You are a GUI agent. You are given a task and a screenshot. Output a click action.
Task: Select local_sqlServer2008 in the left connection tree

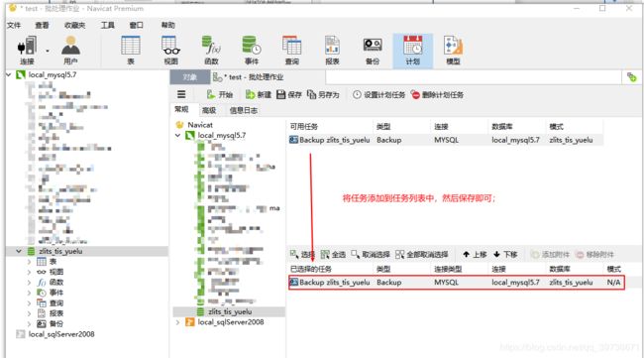pos(61,334)
